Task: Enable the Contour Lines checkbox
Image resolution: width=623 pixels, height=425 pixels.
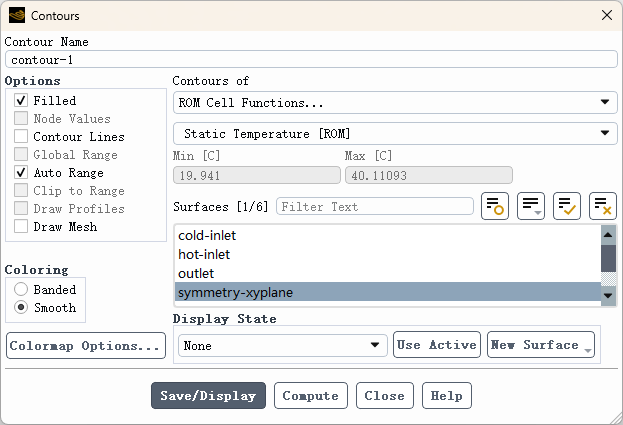Action: point(21,137)
